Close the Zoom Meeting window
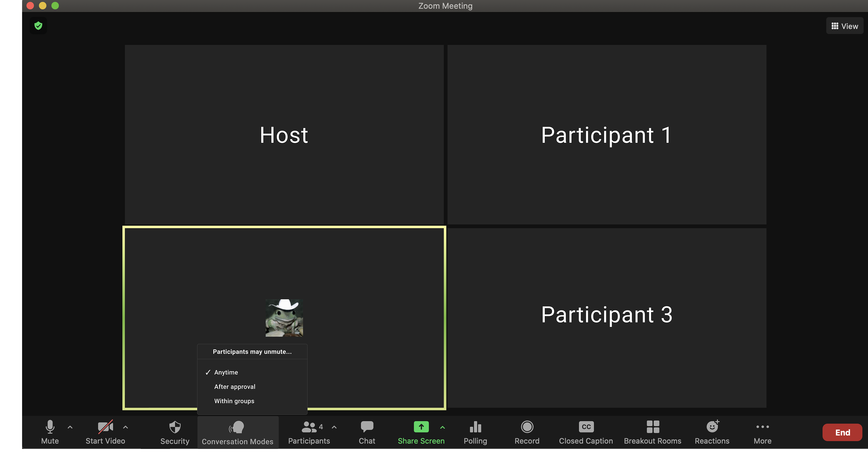This screenshot has width=868, height=457. (x=30, y=5)
